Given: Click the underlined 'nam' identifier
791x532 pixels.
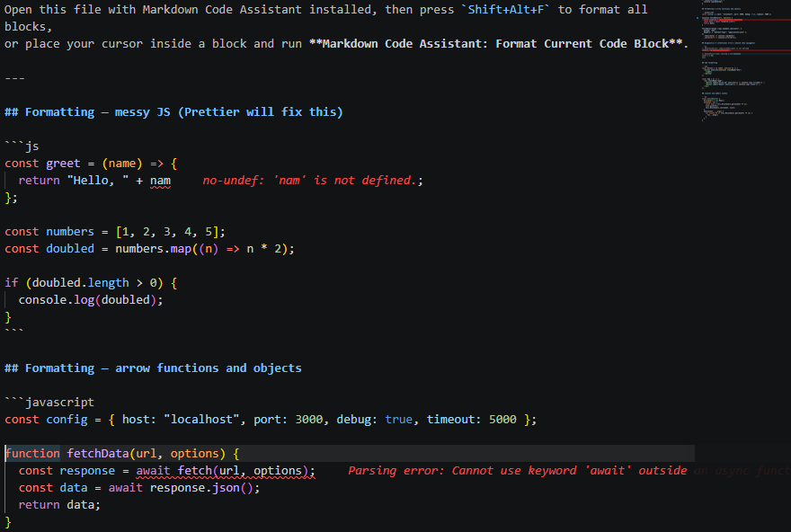Looking at the screenshot, I should (x=160, y=181).
